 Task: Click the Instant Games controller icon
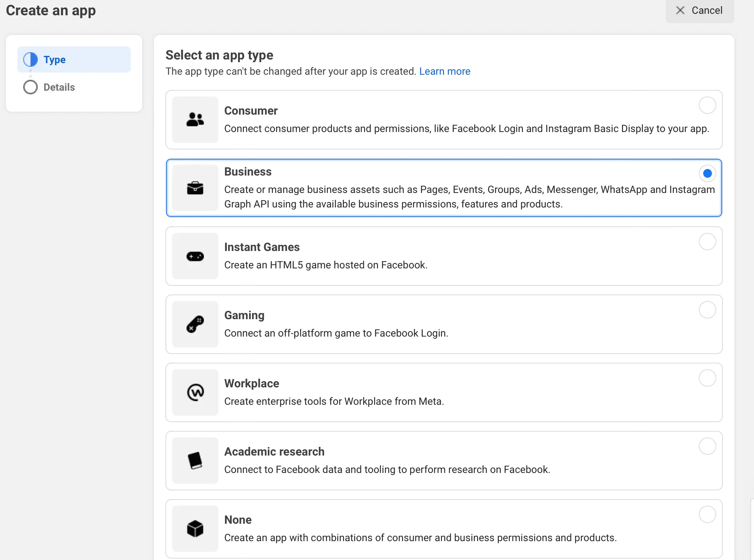click(195, 256)
